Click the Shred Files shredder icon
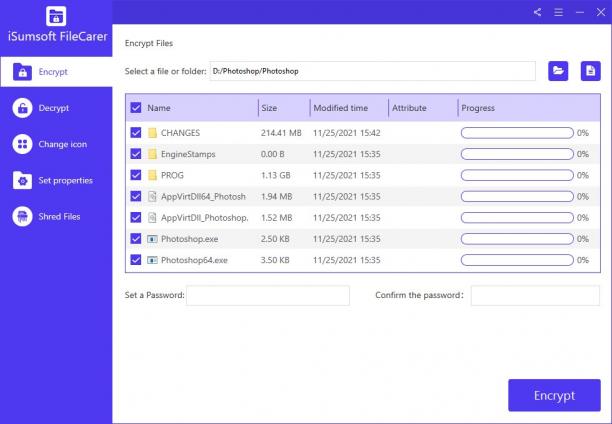 [x=22, y=216]
